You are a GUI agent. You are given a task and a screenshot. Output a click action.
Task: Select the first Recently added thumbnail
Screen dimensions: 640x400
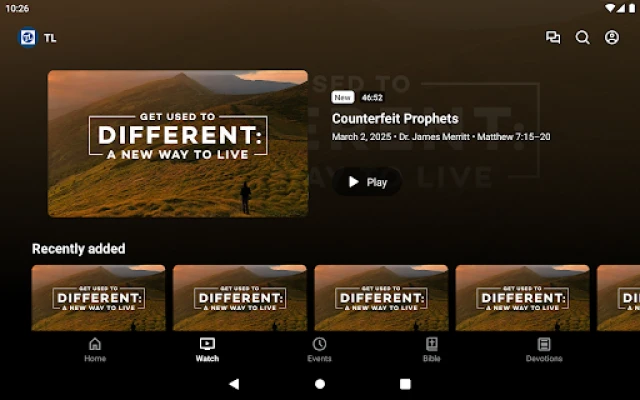pyautogui.click(x=99, y=297)
